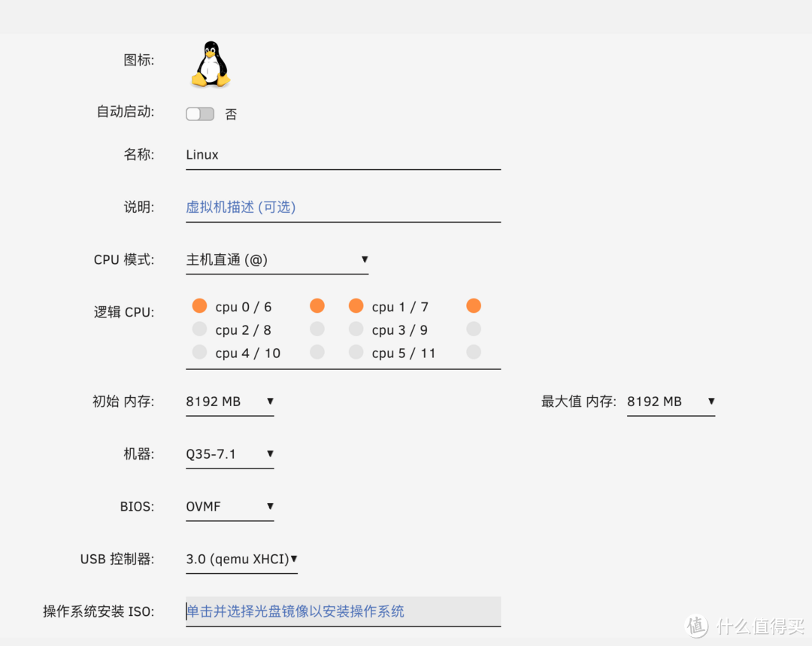
Task: Enable the cpu 2 / 8 checkbox
Action: click(x=199, y=329)
